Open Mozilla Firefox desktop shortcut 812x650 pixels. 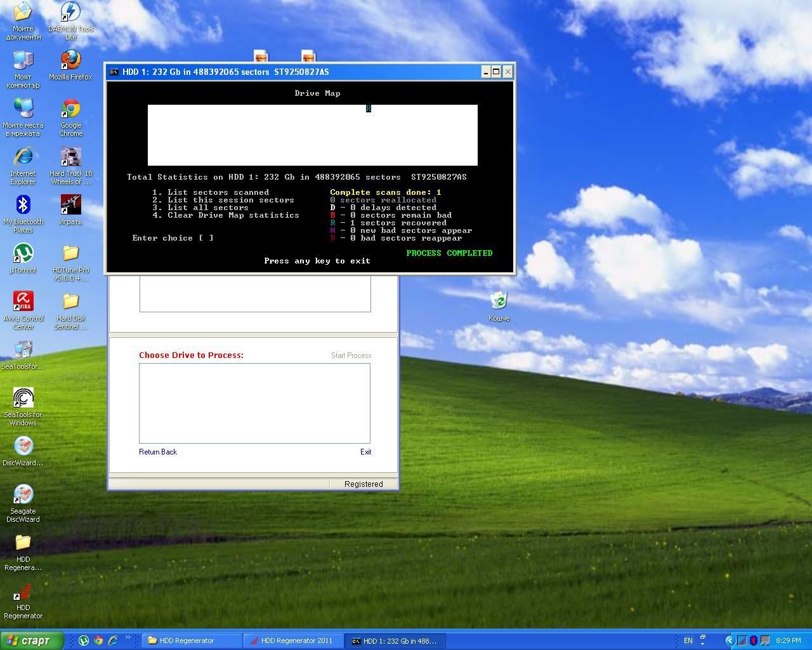click(x=70, y=61)
